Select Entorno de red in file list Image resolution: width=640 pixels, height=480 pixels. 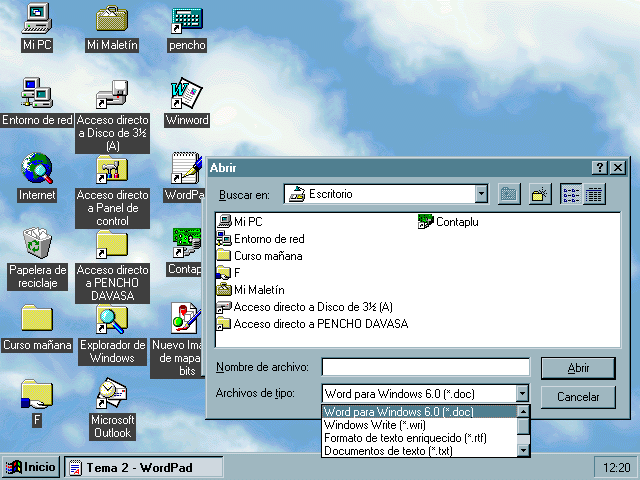260,239
